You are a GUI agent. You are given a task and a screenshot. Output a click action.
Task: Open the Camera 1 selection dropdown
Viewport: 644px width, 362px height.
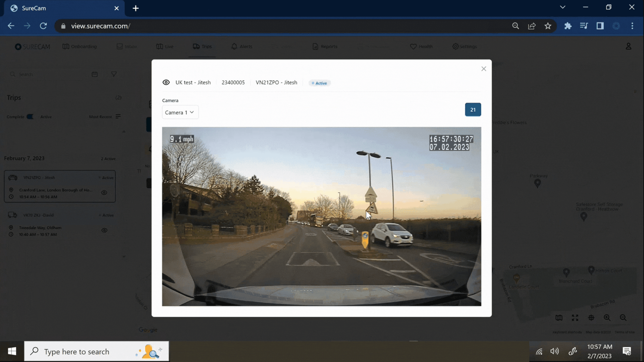coord(180,112)
